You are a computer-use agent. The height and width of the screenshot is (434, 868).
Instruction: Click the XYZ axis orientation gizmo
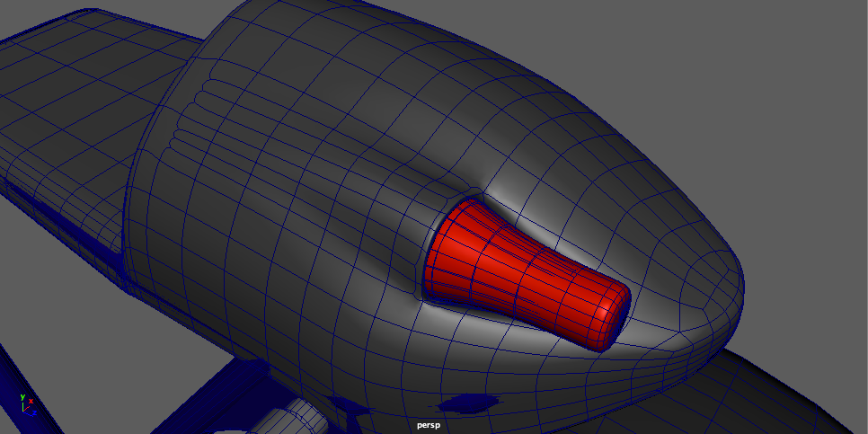click(27, 405)
